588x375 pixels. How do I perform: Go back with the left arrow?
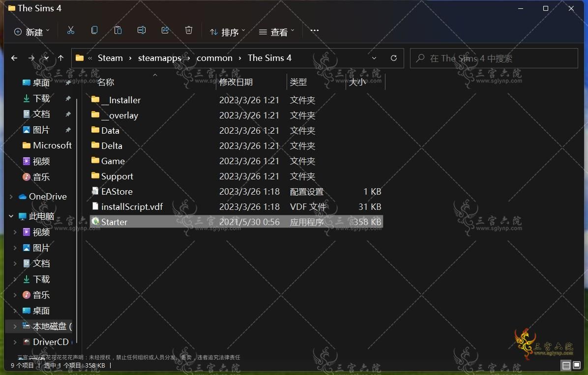pyautogui.click(x=14, y=58)
